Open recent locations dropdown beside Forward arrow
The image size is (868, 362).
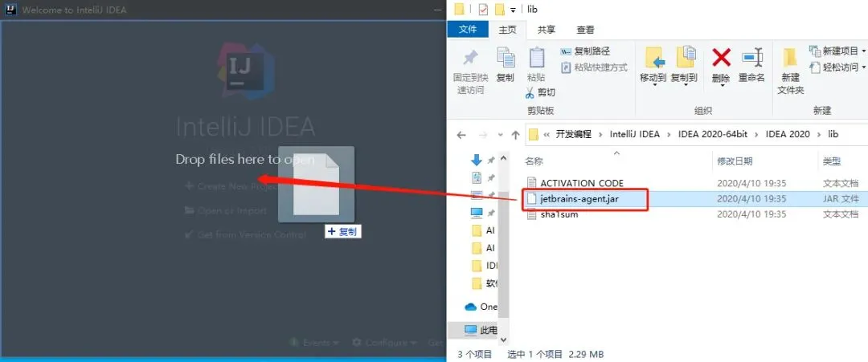pyautogui.click(x=500, y=135)
